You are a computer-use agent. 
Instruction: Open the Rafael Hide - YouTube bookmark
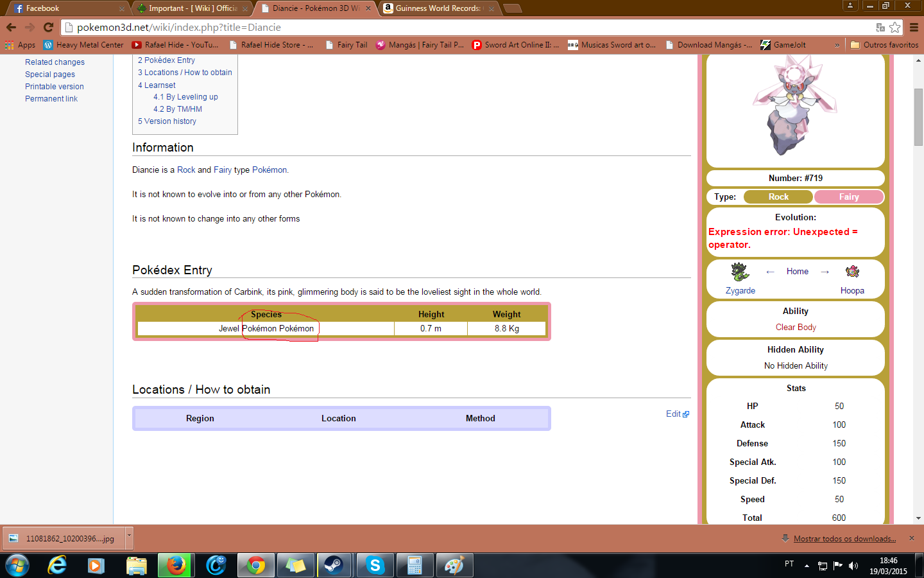point(175,45)
